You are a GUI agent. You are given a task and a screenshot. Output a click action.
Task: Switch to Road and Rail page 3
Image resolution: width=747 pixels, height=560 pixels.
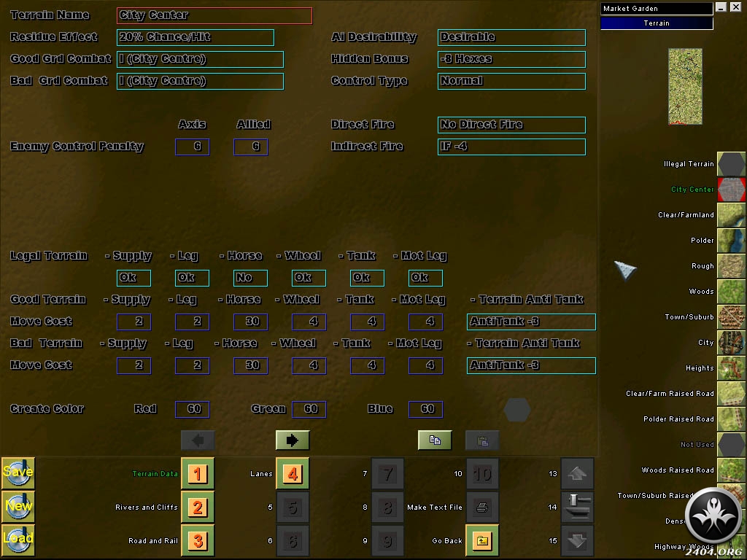(198, 540)
